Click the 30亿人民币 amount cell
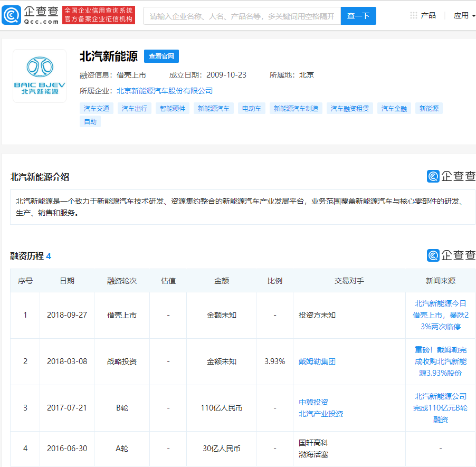Image resolution: width=476 pixels, height=467 pixels. 222,449
